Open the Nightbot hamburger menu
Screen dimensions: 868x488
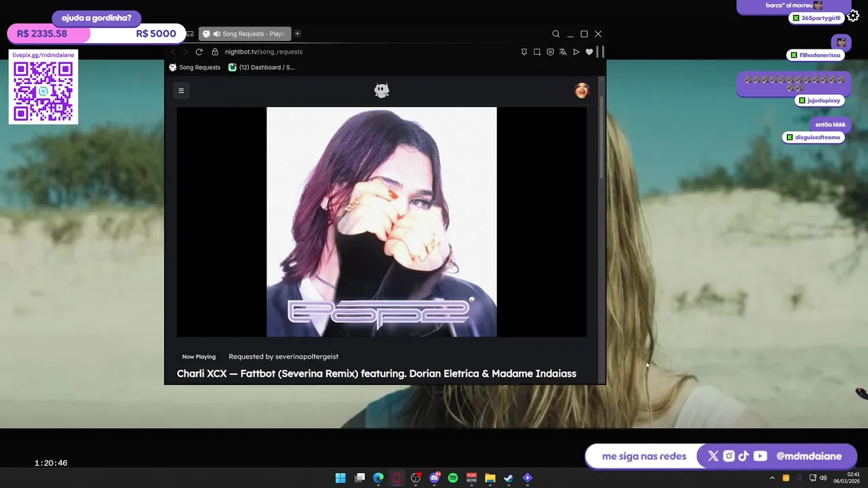tap(181, 90)
